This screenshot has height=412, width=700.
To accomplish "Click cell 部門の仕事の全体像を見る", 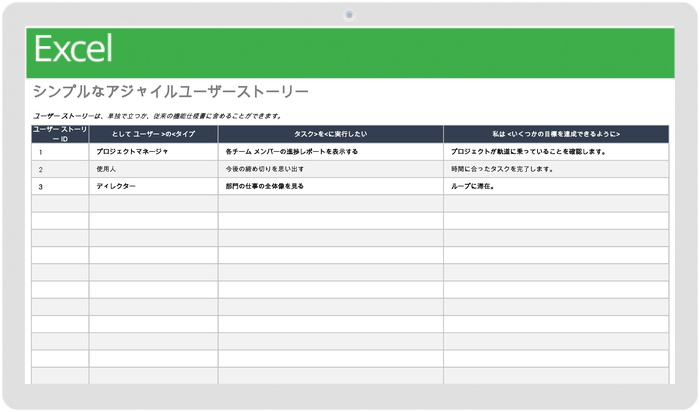I will pyautogui.click(x=331, y=186).
